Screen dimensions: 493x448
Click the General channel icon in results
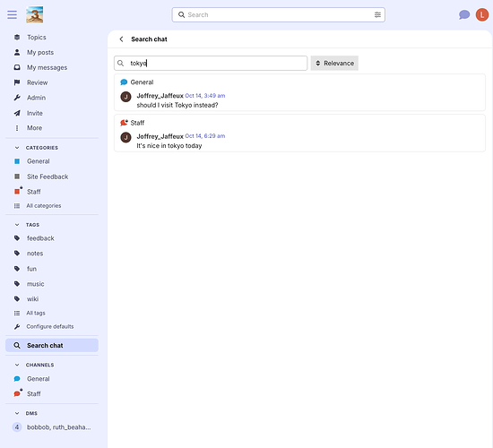(124, 82)
